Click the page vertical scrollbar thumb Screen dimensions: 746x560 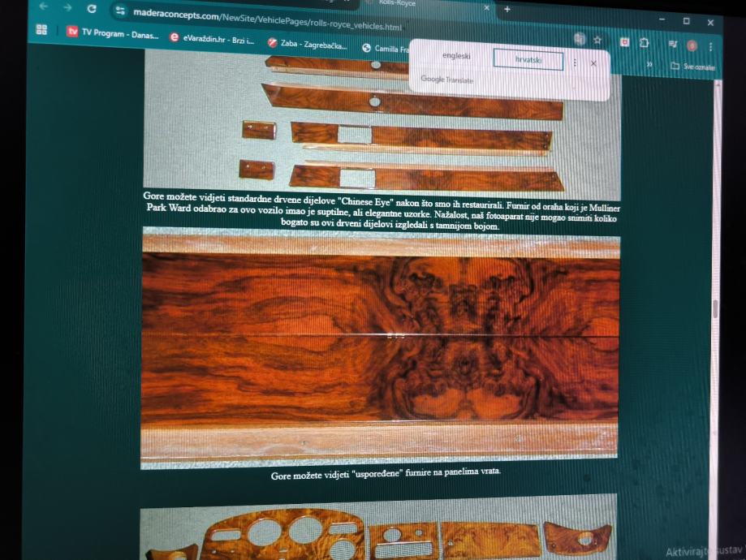(x=714, y=309)
